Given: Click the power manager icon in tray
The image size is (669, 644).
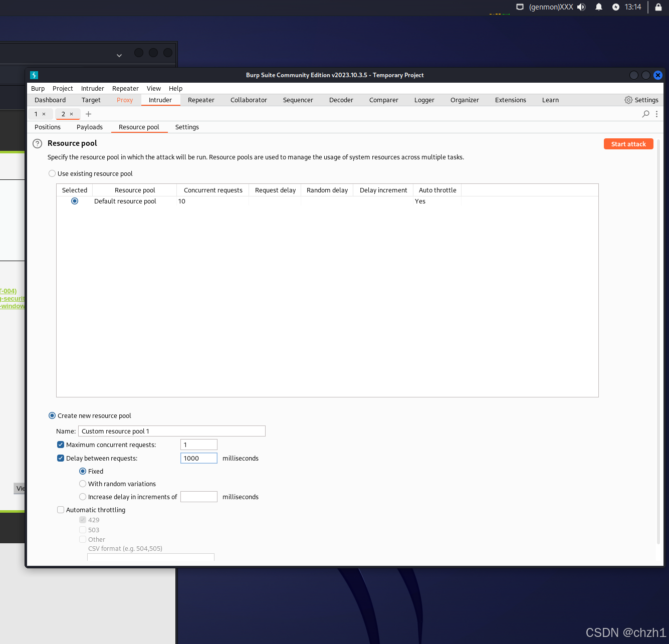Looking at the screenshot, I should click(616, 7).
